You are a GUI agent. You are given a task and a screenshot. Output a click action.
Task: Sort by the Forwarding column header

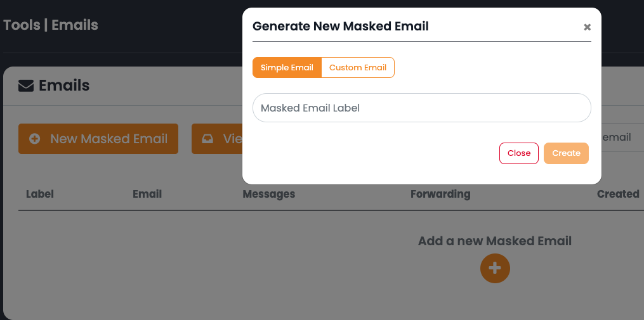(x=440, y=194)
